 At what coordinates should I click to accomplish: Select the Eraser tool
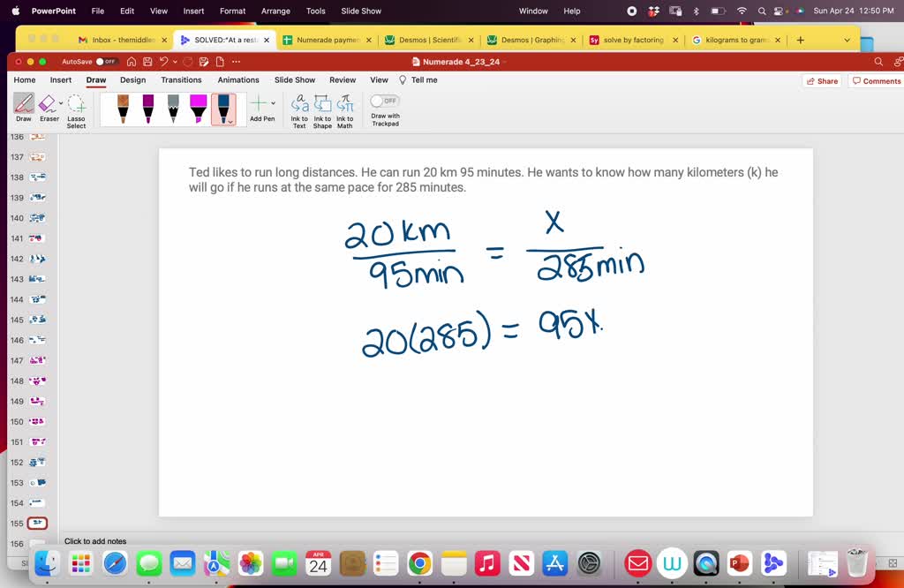coord(48,105)
